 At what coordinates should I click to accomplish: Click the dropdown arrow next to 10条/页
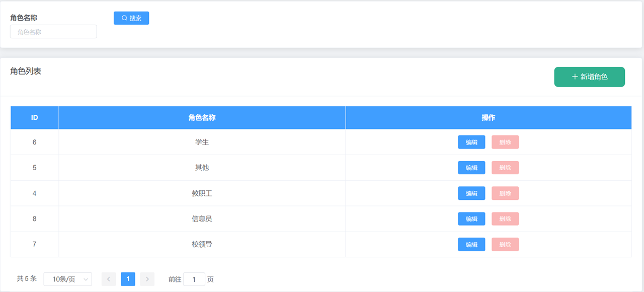tap(86, 279)
